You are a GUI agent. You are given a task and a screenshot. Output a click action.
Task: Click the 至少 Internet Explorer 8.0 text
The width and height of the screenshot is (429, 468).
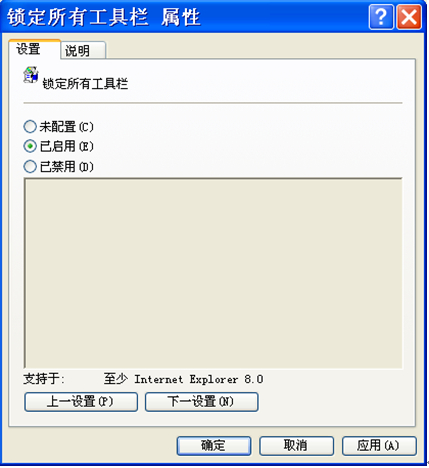(183, 379)
